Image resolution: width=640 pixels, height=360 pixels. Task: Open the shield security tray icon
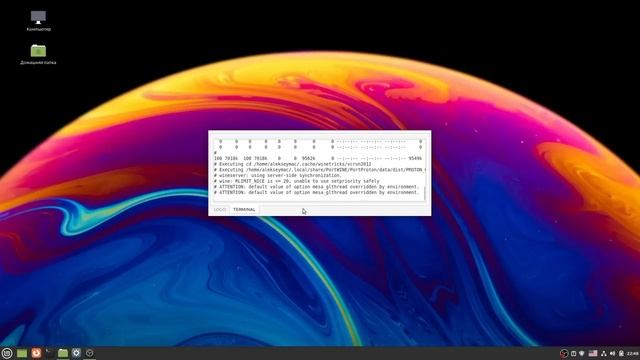[582, 353]
